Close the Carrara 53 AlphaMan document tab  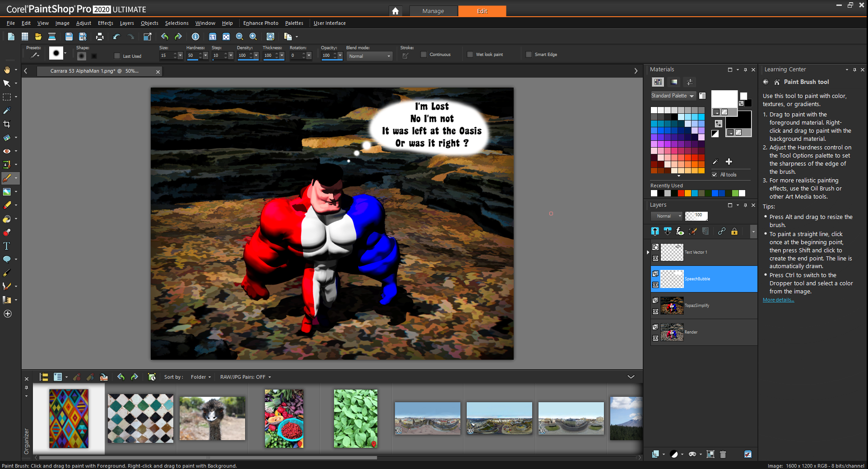[158, 71]
